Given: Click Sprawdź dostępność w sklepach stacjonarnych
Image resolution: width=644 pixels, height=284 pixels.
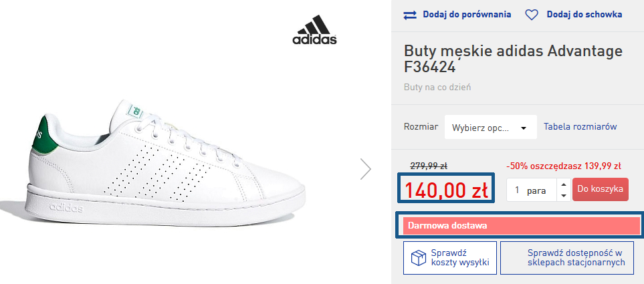Looking at the screenshot, I should [576, 258].
